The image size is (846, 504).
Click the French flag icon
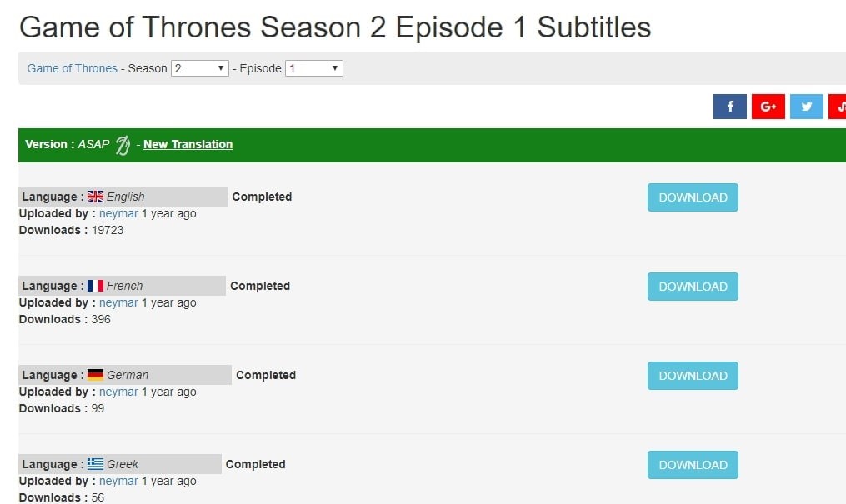pos(95,286)
